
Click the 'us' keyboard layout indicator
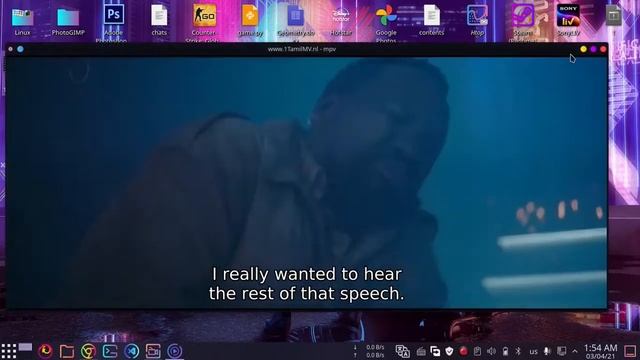tap(533, 351)
